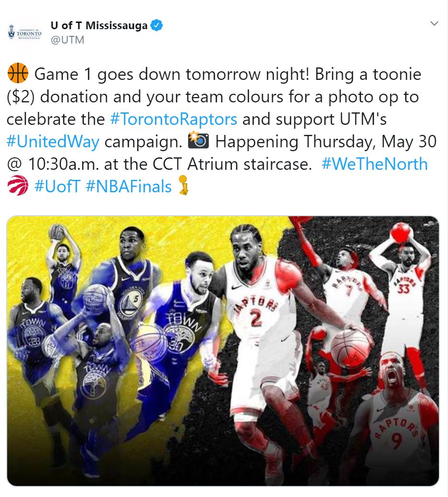
Task: Click the U of T Mississauga display name
Action: coord(99,25)
